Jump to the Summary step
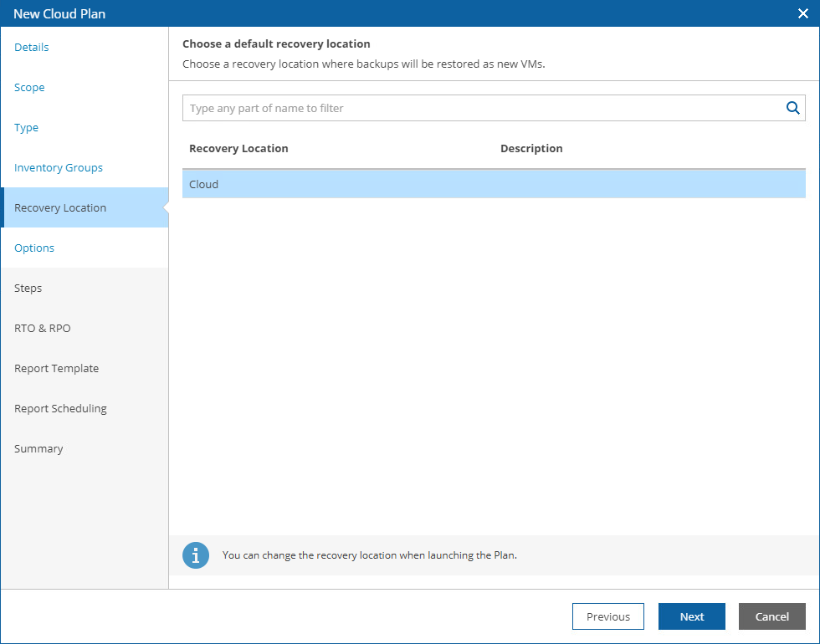 [x=38, y=449]
